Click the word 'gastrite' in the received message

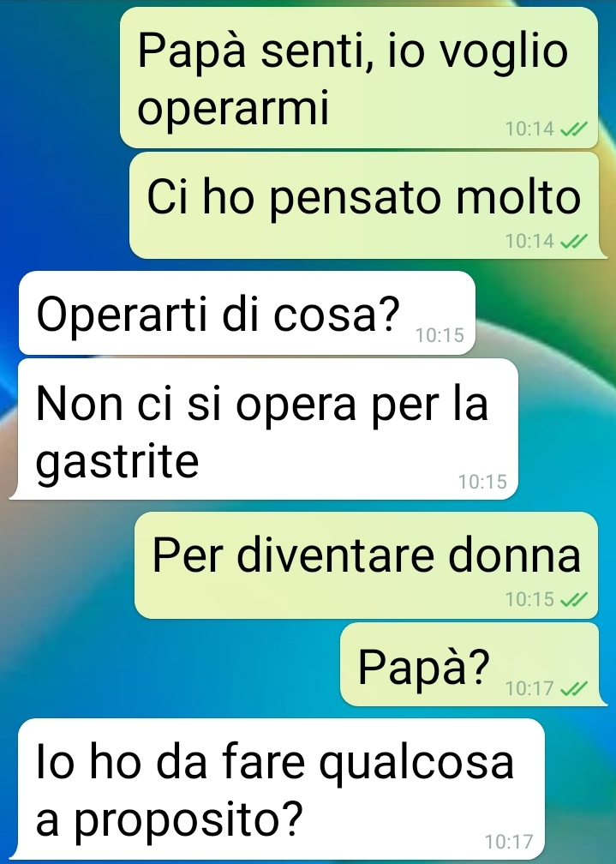117,462
